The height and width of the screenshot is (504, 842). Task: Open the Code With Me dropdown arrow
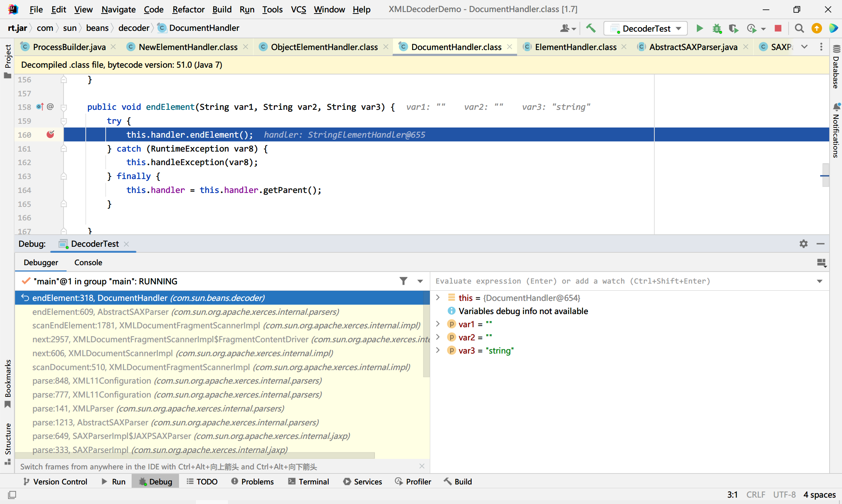click(573, 29)
